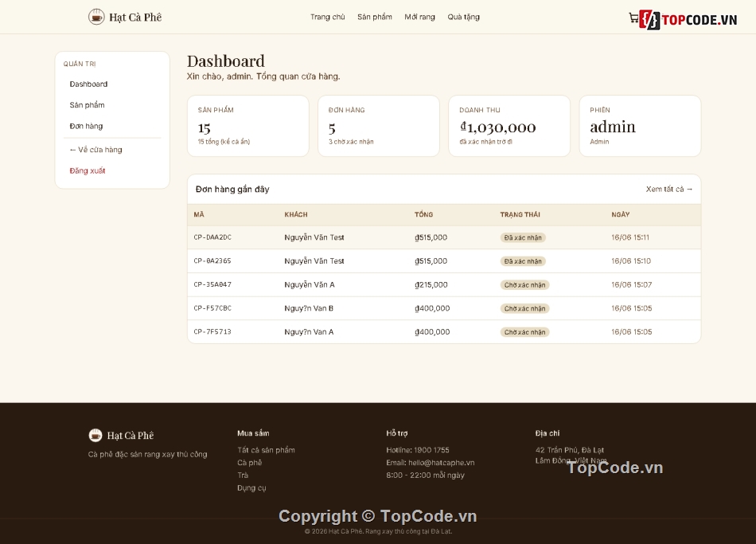The height and width of the screenshot is (544, 756).
Task: Click Đã xác nhận badge for CP-0A2365
Action: point(523,261)
